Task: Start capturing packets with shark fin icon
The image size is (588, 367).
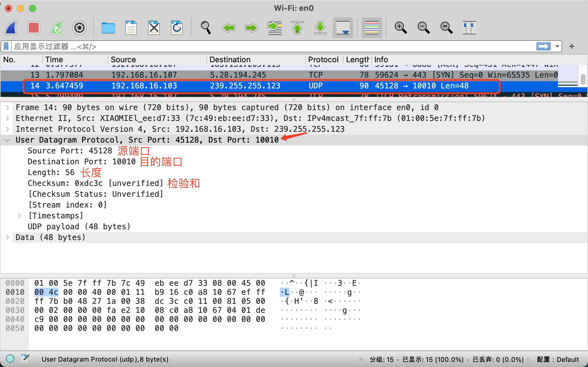Action: pos(11,28)
